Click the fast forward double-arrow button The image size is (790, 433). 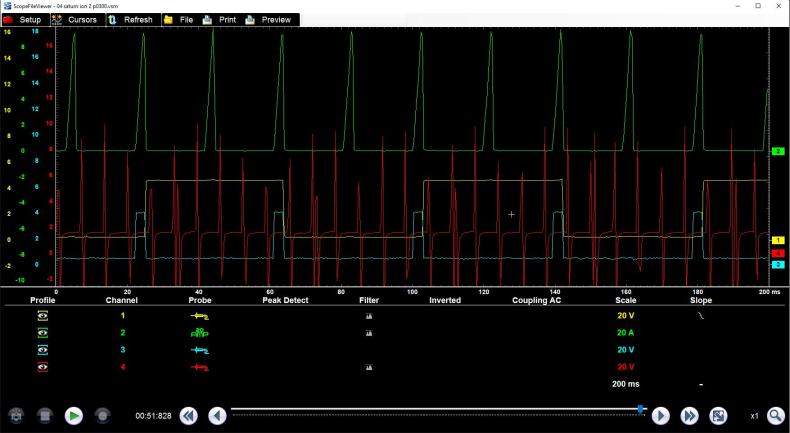coord(689,415)
